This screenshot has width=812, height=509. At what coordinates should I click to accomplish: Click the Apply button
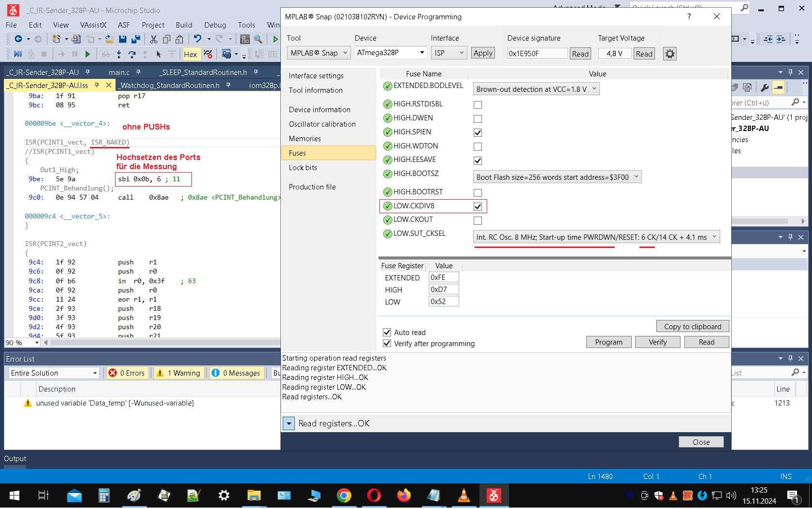[x=483, y=53]
